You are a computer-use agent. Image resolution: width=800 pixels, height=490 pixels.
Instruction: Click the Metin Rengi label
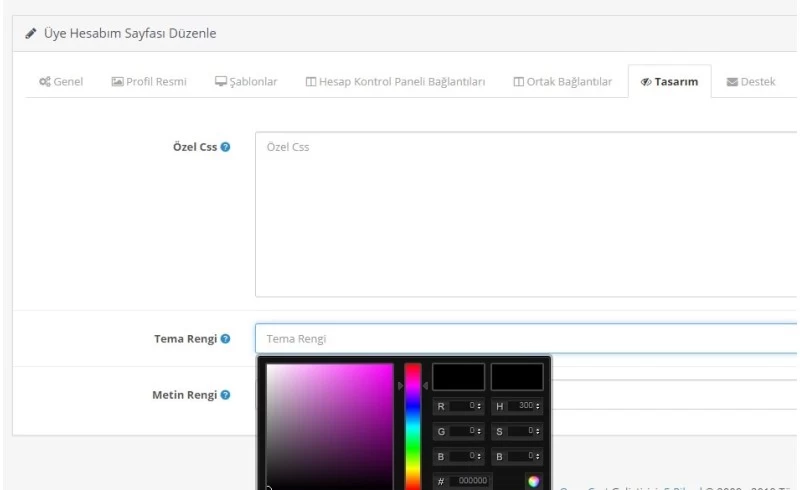[185, 395]
